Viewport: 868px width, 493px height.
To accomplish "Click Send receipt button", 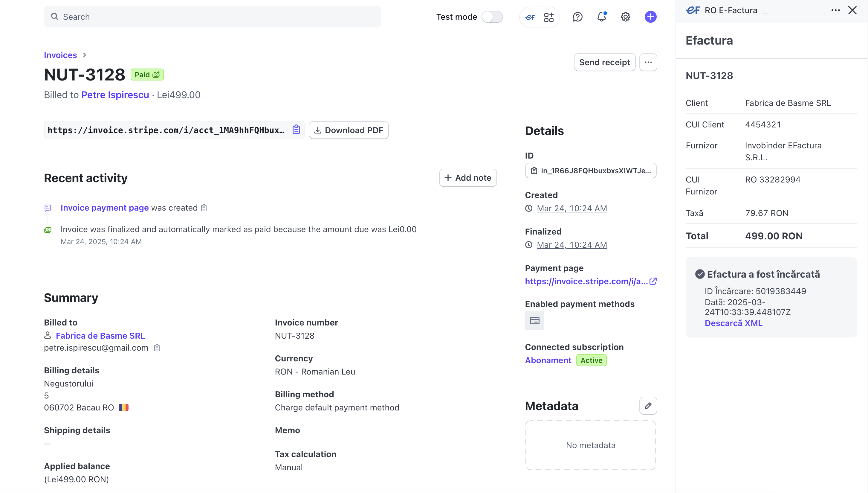I will 604,62.
